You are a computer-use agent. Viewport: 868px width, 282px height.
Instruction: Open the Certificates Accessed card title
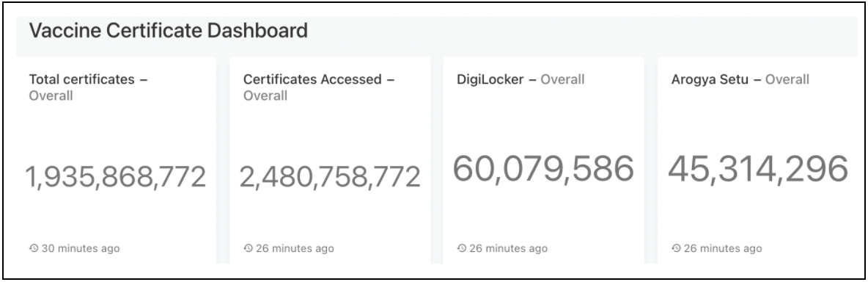pos(313,79)
